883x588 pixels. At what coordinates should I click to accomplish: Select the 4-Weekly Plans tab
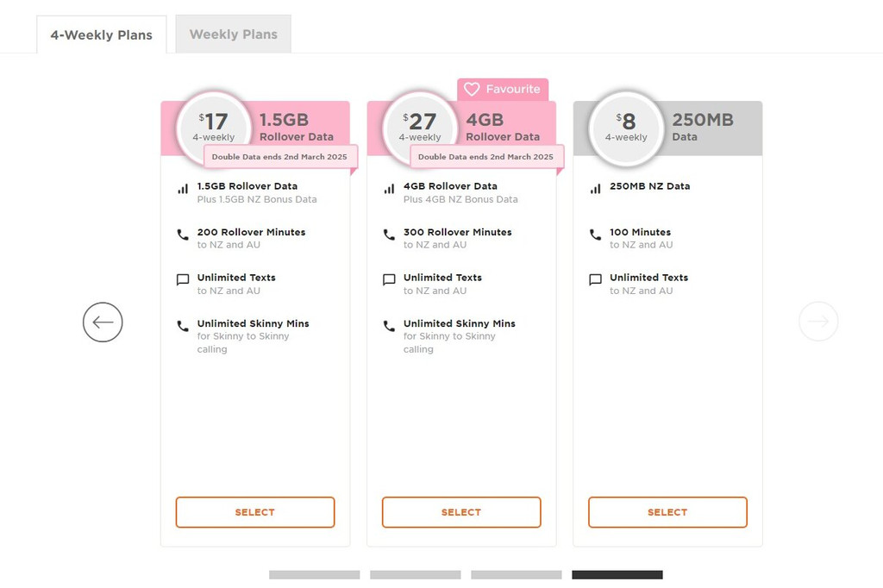[x=101, y=35]
